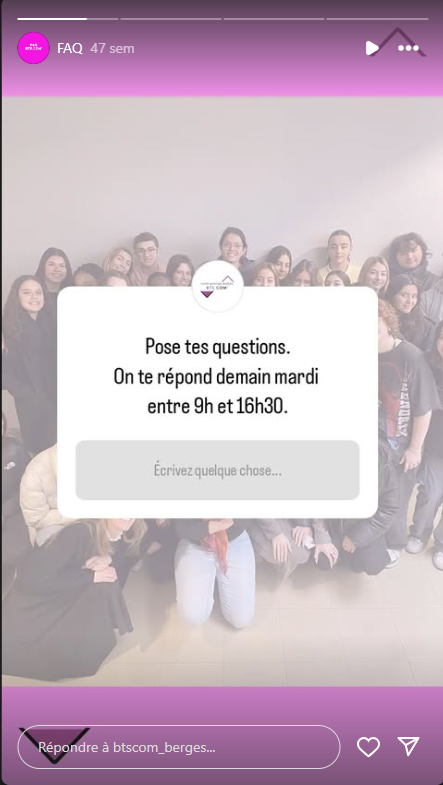
Task: Jump to the first story progress segment
Action: tap(68, 19)
